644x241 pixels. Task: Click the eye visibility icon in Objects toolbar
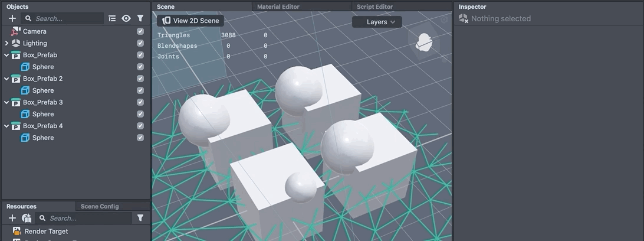click(x=126, y=18)
